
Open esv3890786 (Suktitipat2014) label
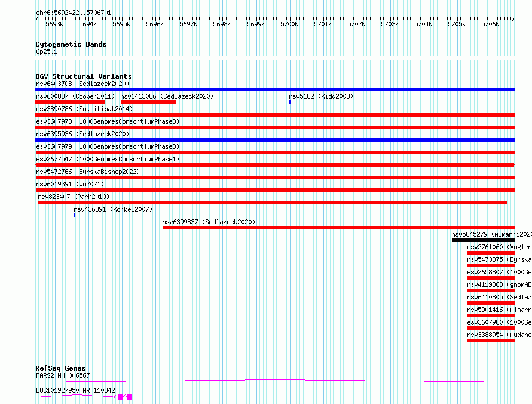(x=84, y=109)
